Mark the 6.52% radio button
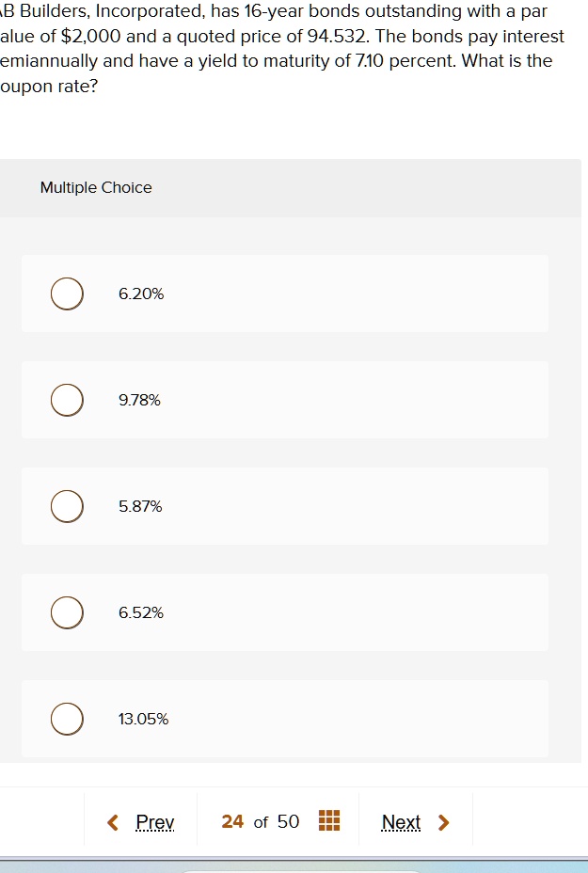588x873 pixels. [67, 612]
